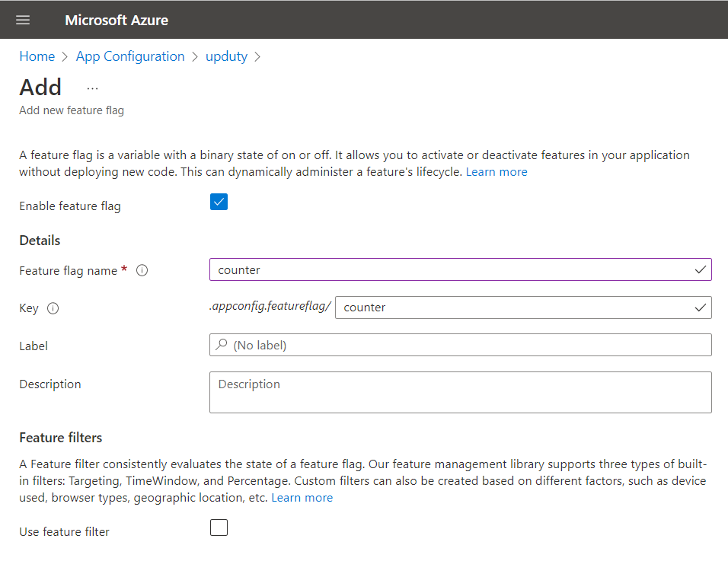Viewport: 728px width, 561px height.
Task: Navigate to App Configuration breadcrumb
Action: 130,57
